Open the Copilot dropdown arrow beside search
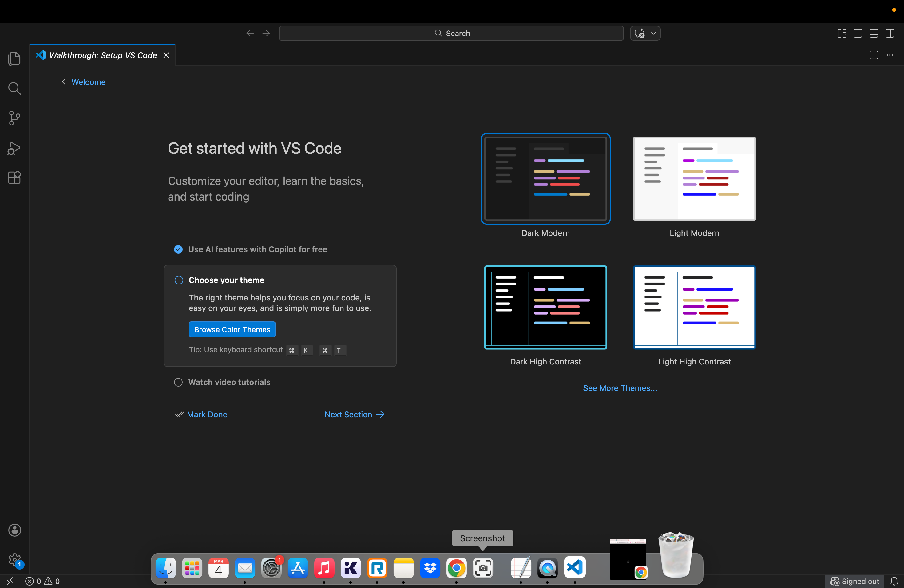The height and width of the screenshot is (588, 904). click(x=653, y=34)
